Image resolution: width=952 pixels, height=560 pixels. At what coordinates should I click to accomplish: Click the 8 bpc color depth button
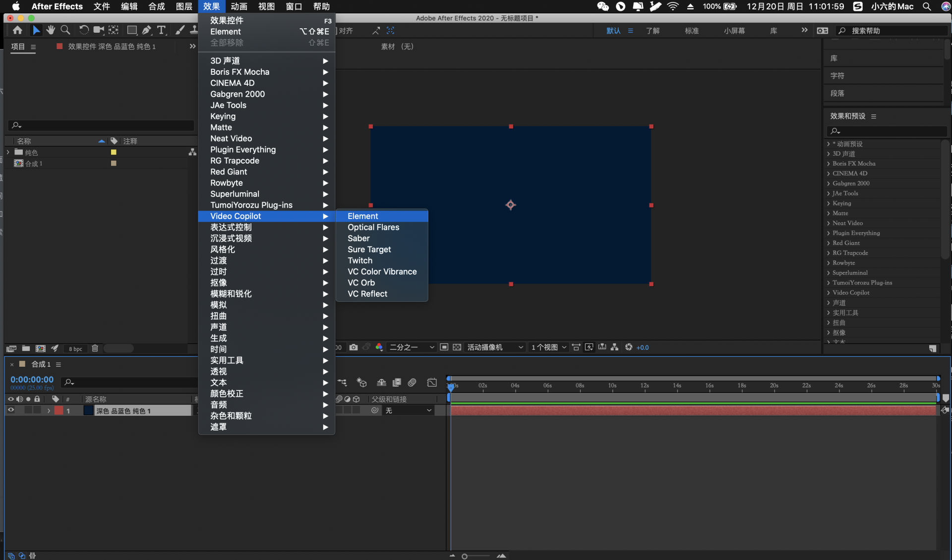(75, 349)
